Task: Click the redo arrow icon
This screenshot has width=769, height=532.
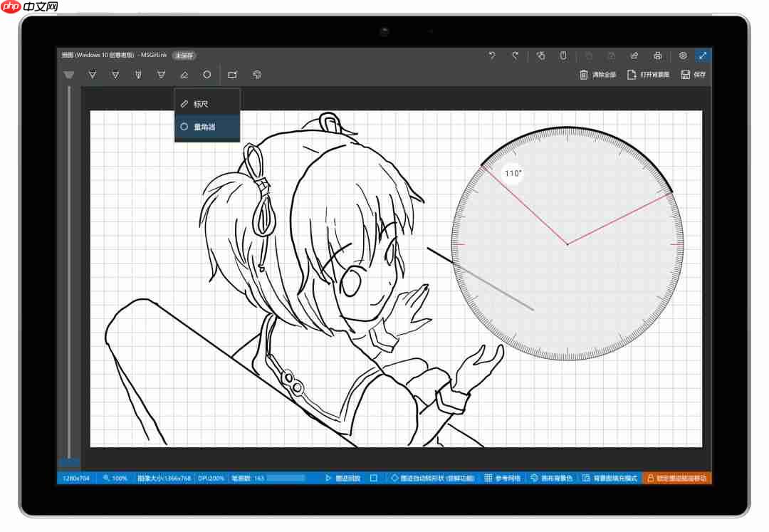Action: point(516,56)
